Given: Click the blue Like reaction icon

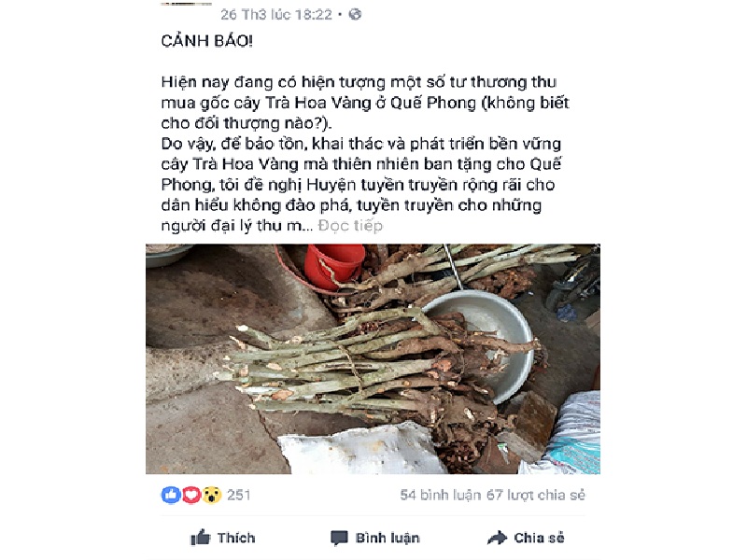Looking at the screenshot, I should click(x=171, y=496).
